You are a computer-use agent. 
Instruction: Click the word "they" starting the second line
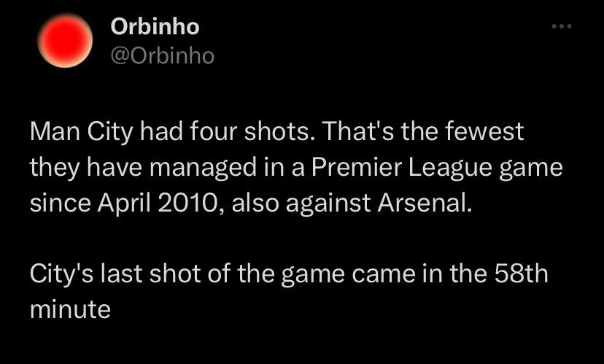click(x=53, y=167)
